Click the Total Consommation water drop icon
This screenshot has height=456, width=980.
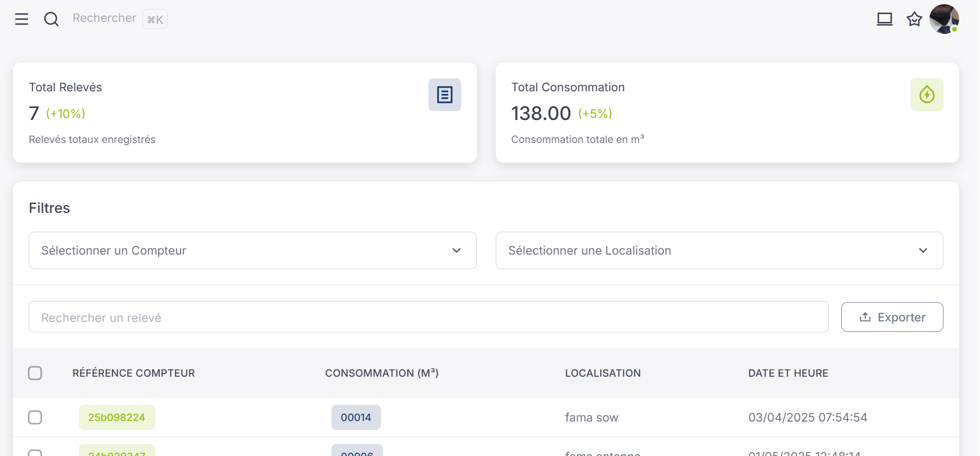pos(926,95)
